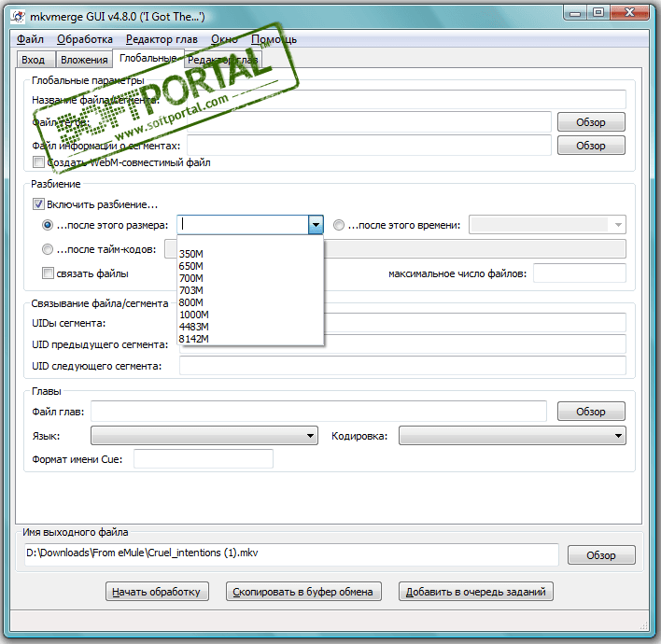Collapse the split size dropdown arrow
The height and width of the screenshot is (644, 661).
[316, 225]
